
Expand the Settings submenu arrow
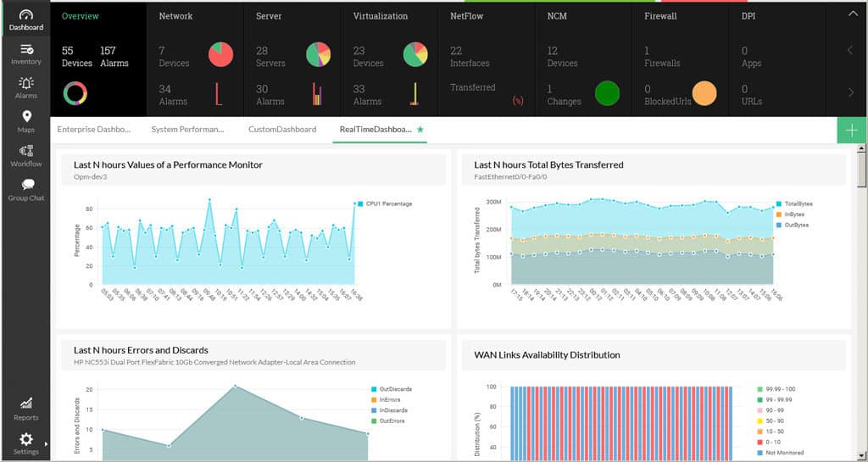coord(46,443)
